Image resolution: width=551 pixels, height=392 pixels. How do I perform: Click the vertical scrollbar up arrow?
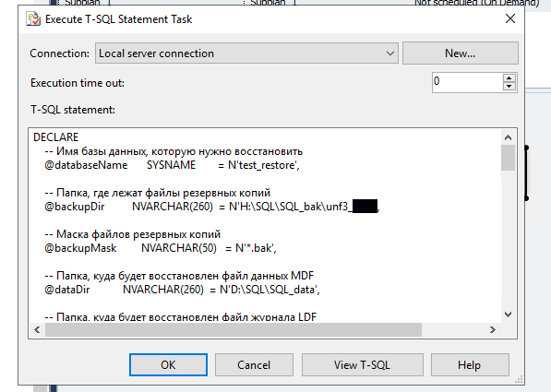click(x=508, y=137)
